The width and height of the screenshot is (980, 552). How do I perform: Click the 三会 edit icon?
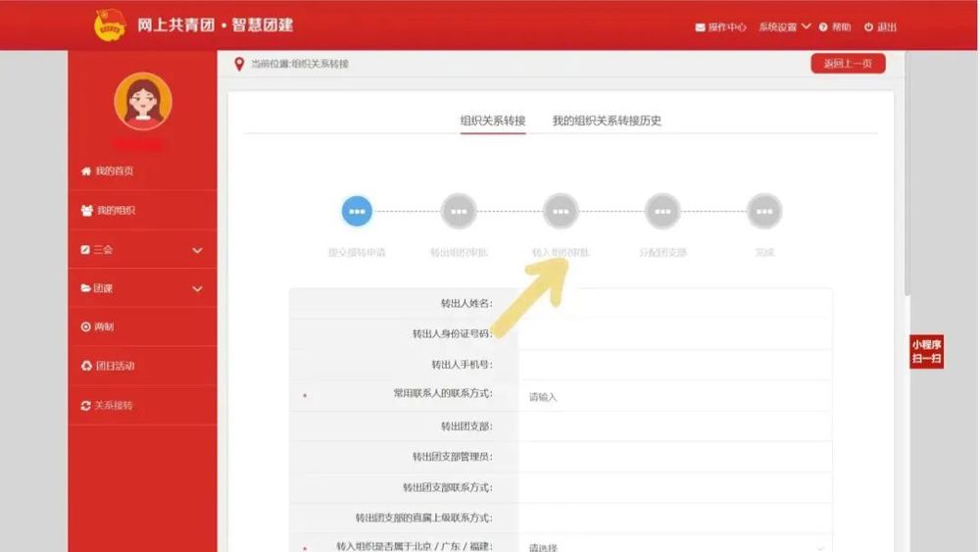point(85,249)
